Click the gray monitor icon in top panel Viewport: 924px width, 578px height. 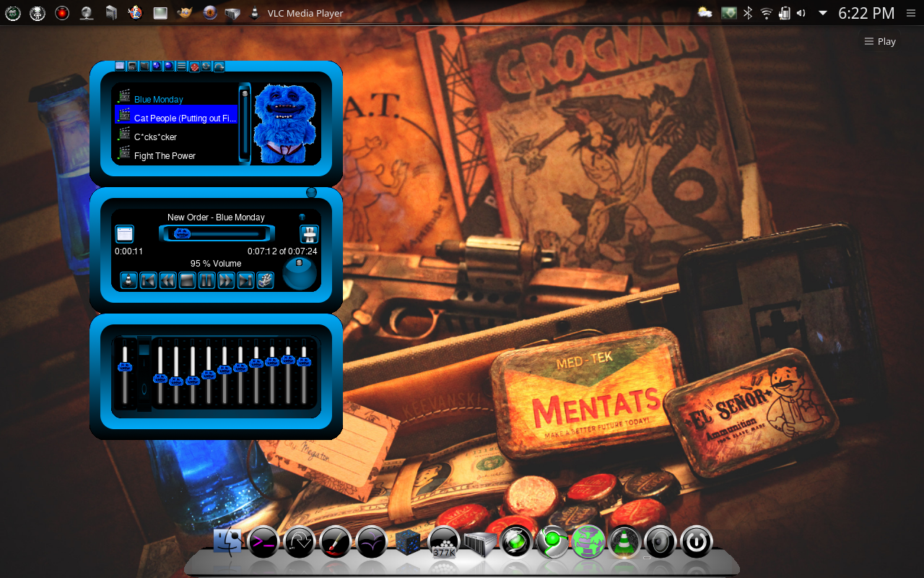pos(160,13)
